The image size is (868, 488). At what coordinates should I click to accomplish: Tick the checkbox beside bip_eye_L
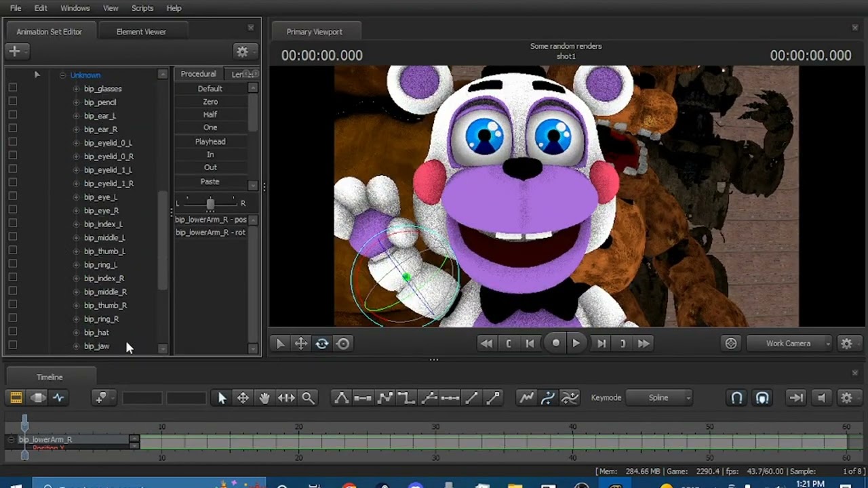tap(12, 197)
